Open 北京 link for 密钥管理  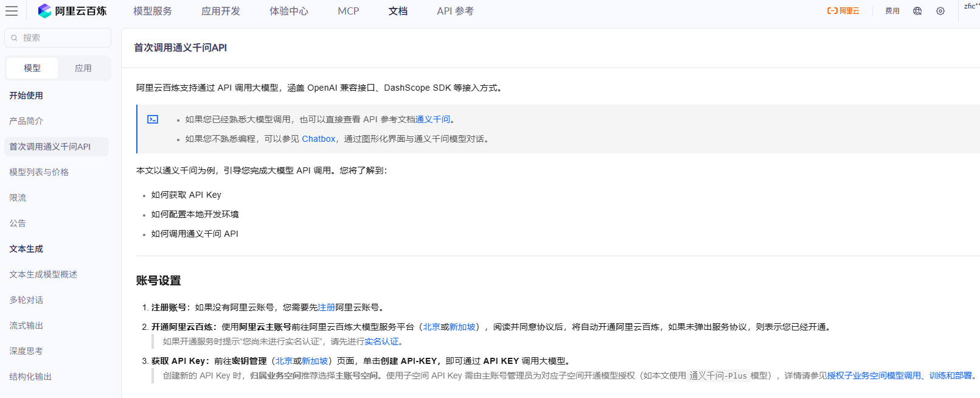pos(284,361)
